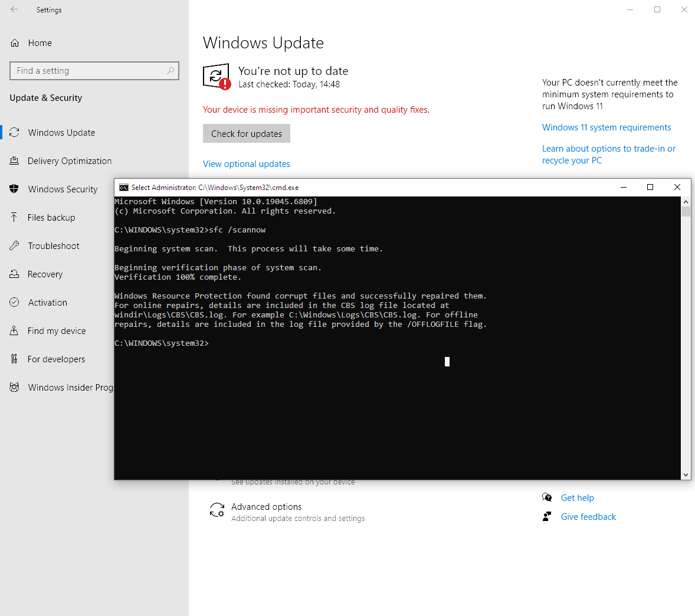Click the Settings back arrow icon
Image resolution: width=695 pixels, height=616 pixels.
(x=14, y=9)
